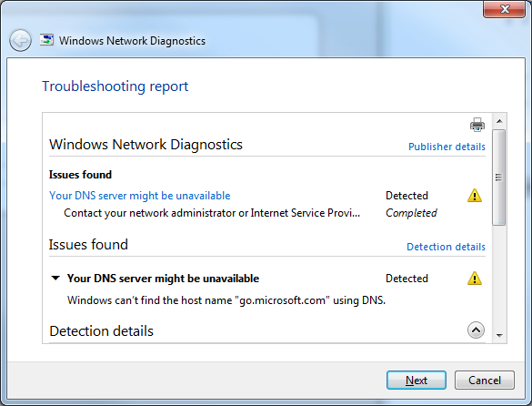This screenshot has width=532, height=406.
Task: Click warning icon beside the blue DNS link
Action: point(475,196)
